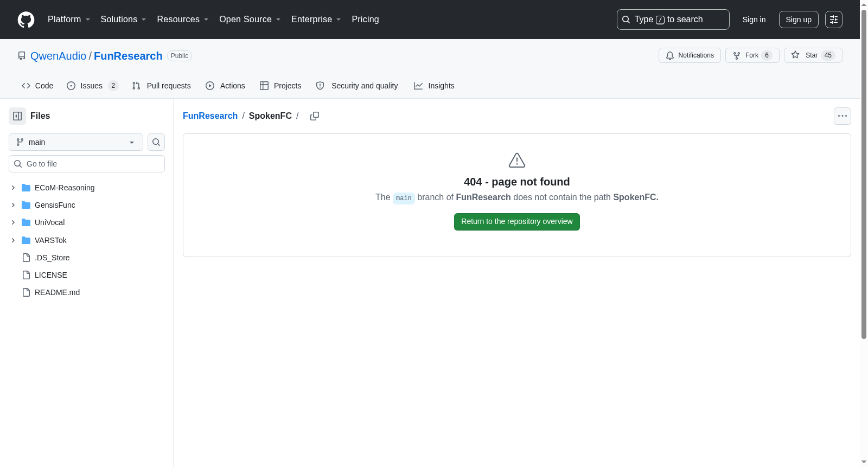Switch to the Actions tab
Viewport: 868px width, 467px height.
point(225,86)
